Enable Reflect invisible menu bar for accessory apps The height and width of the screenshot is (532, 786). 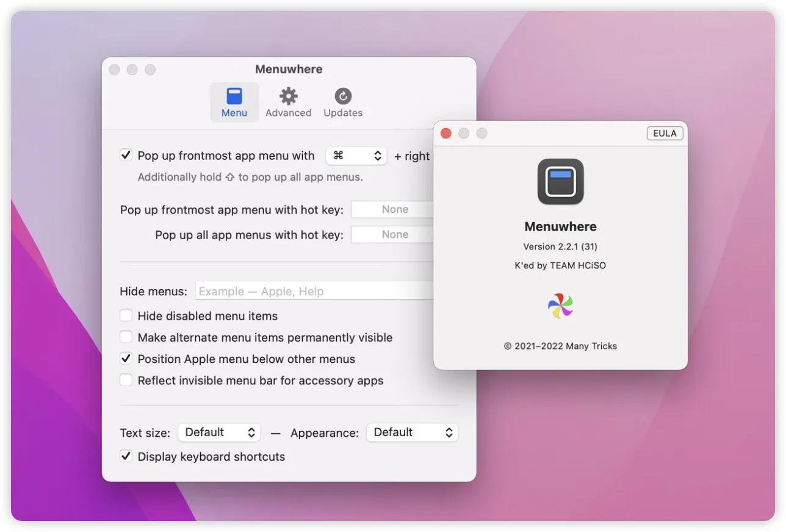click(126, 380)
